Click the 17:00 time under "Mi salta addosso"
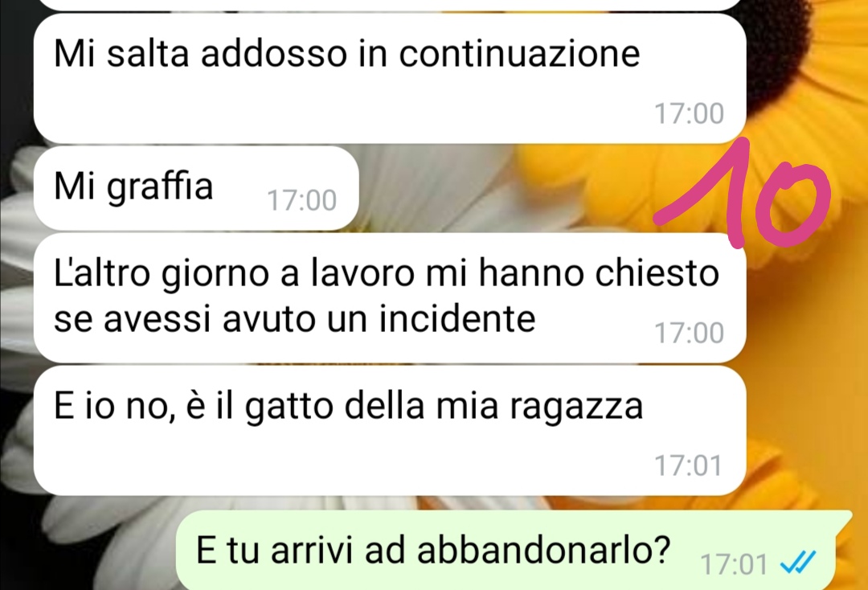The height and width of the screenshot is (590, 868). pyautogui.click(x=690, y=113)
